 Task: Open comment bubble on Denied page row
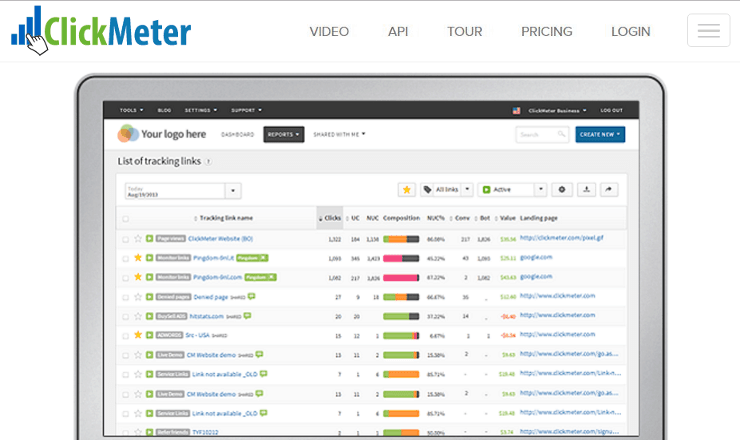[252, 296]
